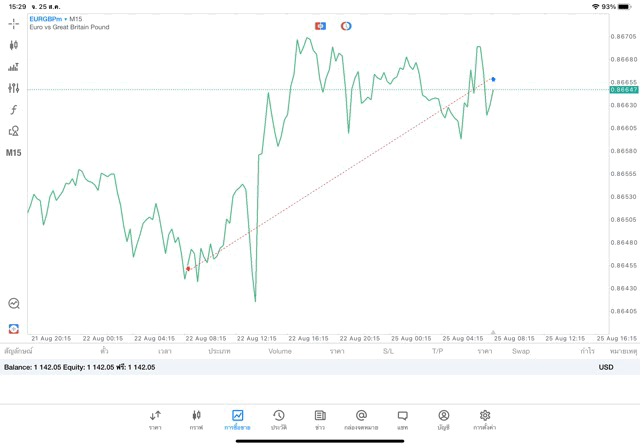The width and height of the screenshot is (640, 447).
Task: Open the indicators function (f) icon
Action: [x=13, y=110]
